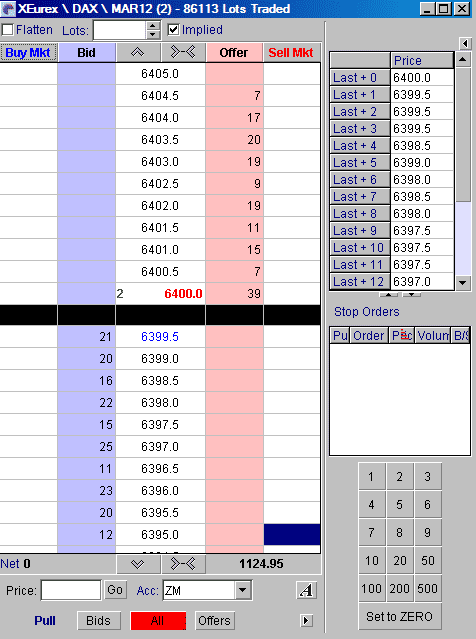Click the Last prices scrollbar down arrow
The image size is (476, 639).
[x=463, y=282]
